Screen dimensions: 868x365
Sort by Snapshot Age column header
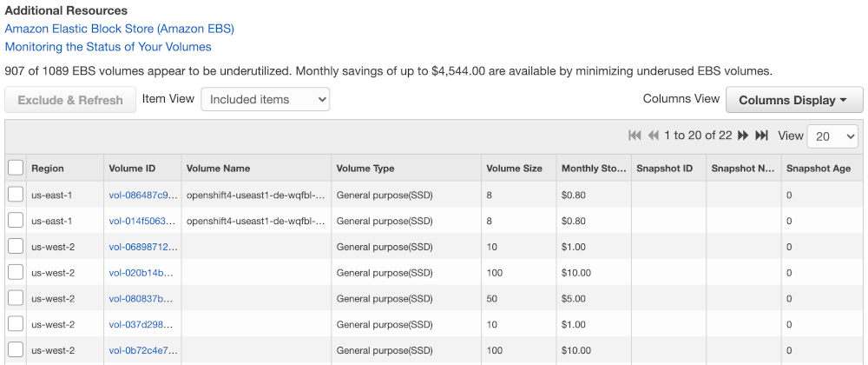pyautogui.click(x=819, y=169)
